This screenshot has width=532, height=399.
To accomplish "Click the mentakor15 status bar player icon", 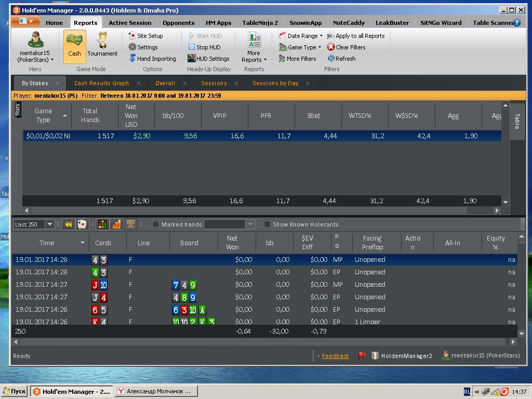I will 445,355.
